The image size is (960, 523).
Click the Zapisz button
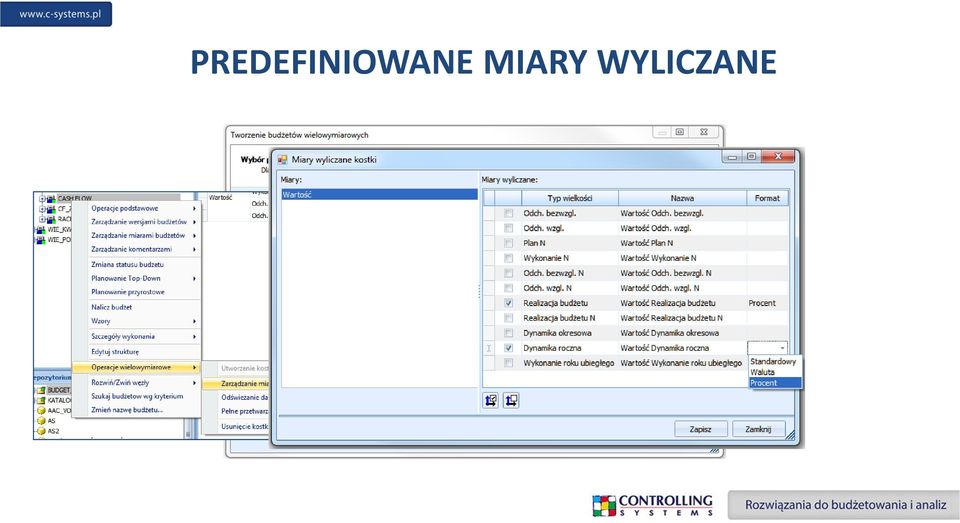tap(701, 429)
